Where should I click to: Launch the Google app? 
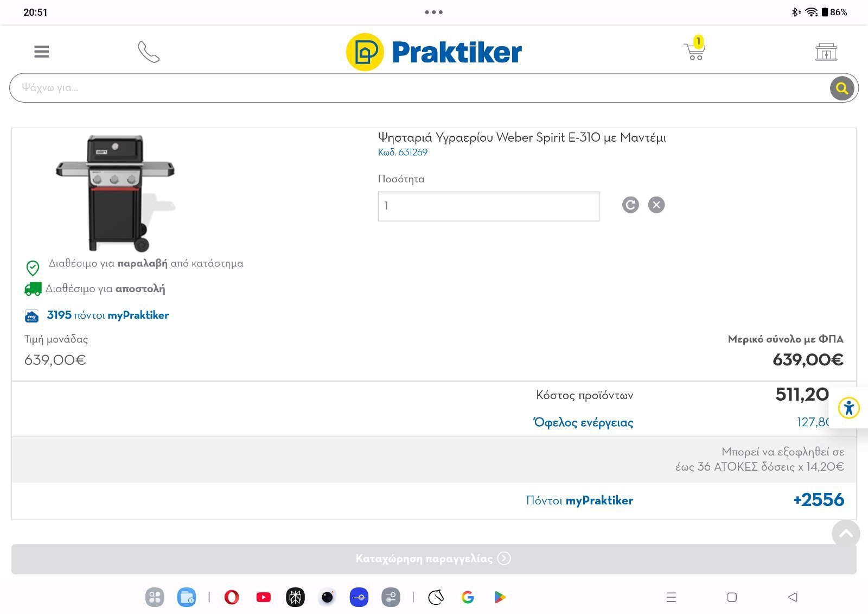pos(468,597)
